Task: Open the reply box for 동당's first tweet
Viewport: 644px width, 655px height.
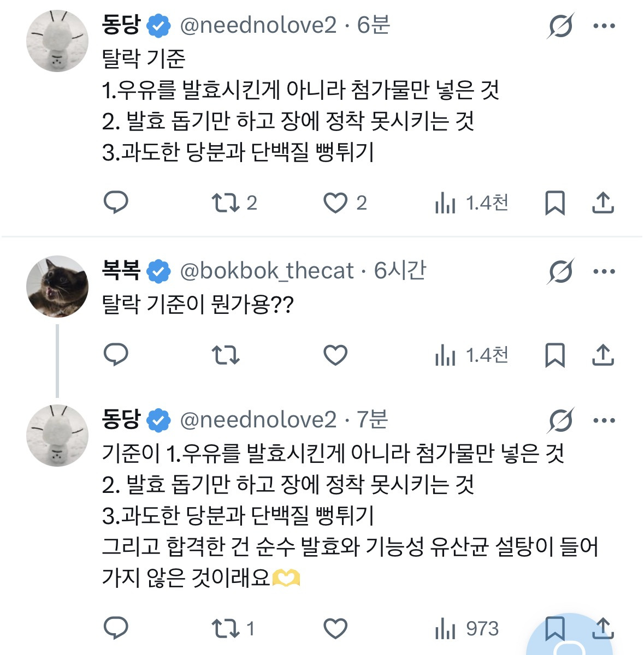Action: tap(116, 203)
